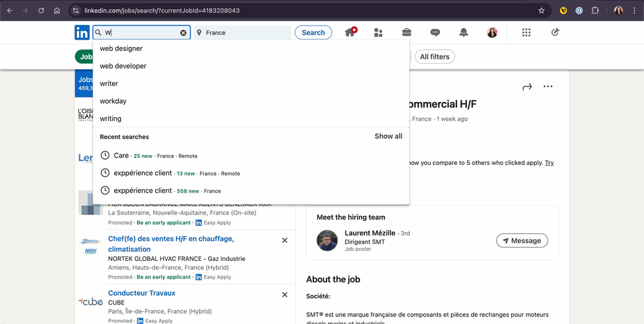Message Laurent Mézille from hiring team
The width and height of the screenshot is (644, 324).
click(522, 241)
